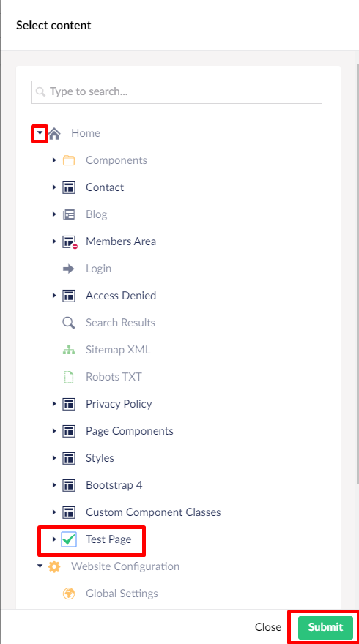The image size is (359, 644).
Task: Collapse the Website Configuration node
Action: 40,566
